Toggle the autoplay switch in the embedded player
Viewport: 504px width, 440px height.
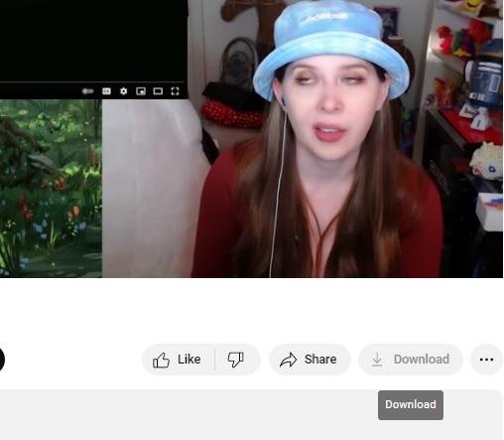pos(87,91)
